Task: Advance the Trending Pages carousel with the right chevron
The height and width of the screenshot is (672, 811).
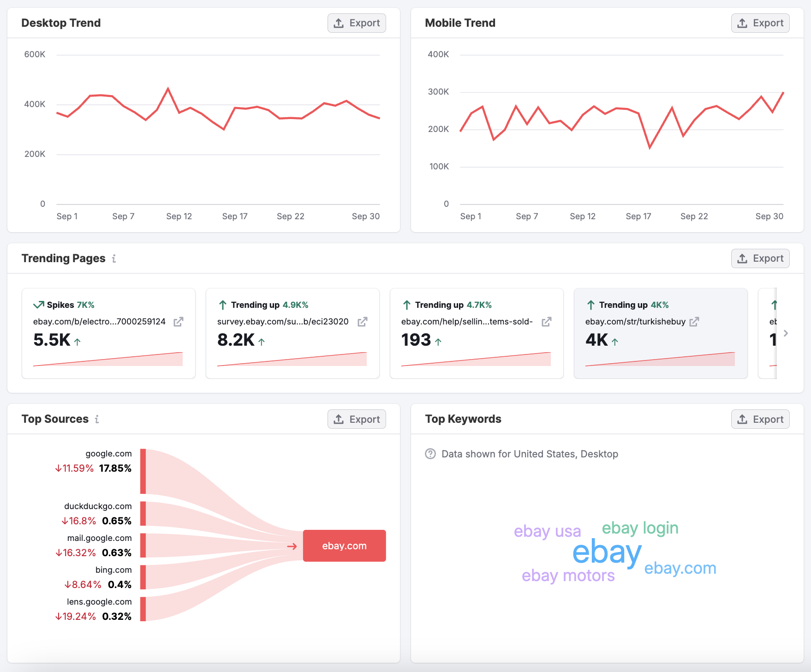Action: pyautogui.click(x=786, y=333)
